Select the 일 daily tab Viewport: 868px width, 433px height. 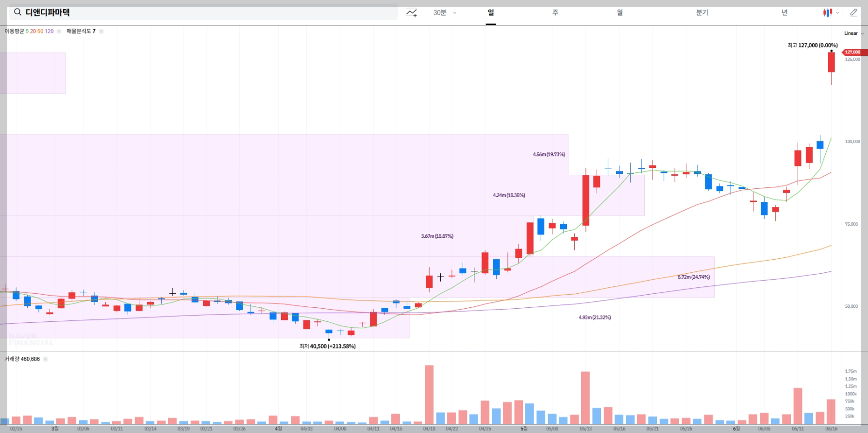pyautogui.click(x=491, y=13)
